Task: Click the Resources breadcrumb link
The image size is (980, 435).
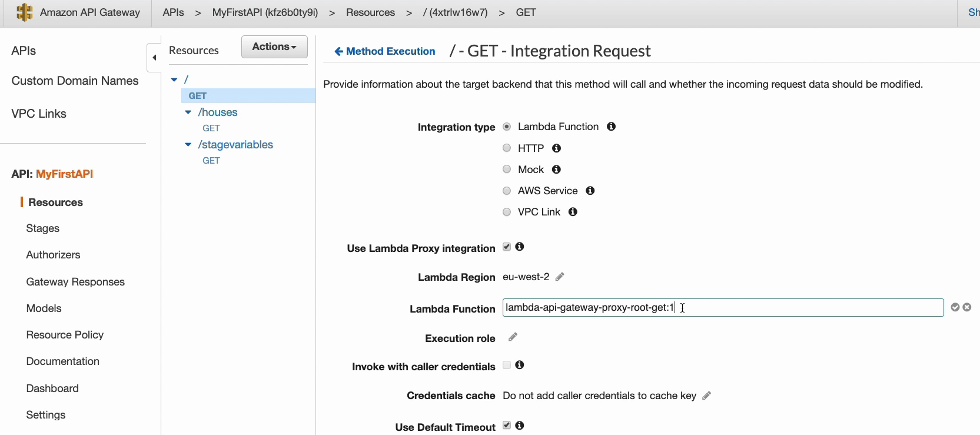Action: [370, 12]
